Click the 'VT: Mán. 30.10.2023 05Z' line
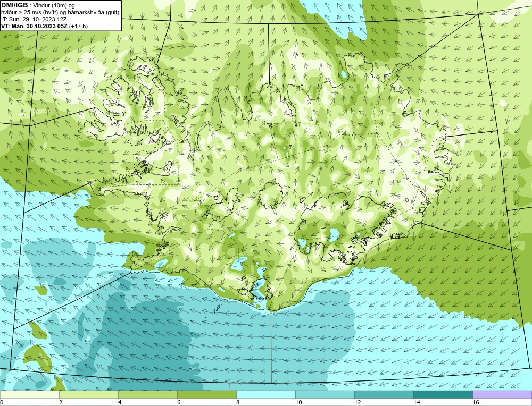Screen dimensions: 532x406 click(45, 26)
